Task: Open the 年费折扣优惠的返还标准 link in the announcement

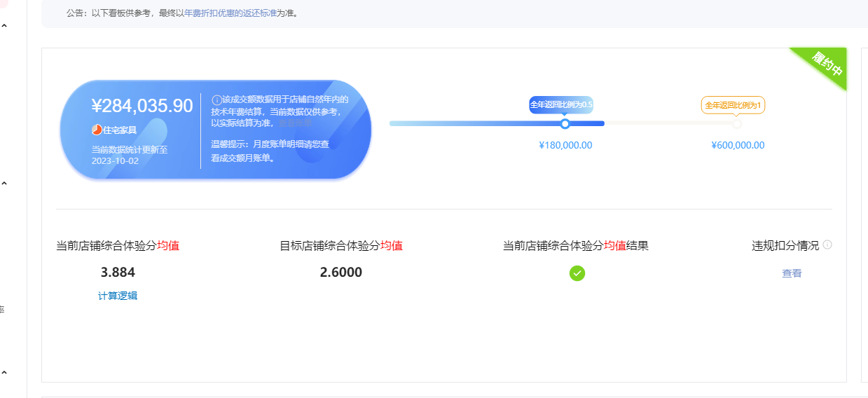Action: tap(230, 13)
